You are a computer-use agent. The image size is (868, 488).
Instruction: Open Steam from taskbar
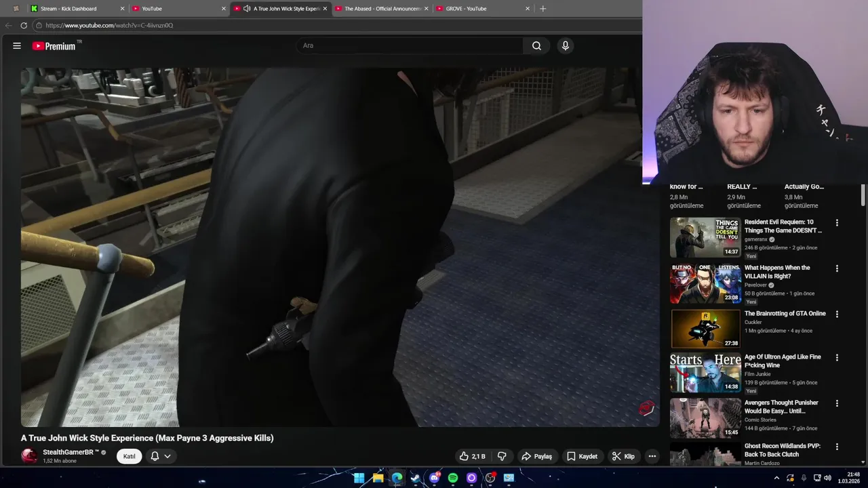point(415,478)
